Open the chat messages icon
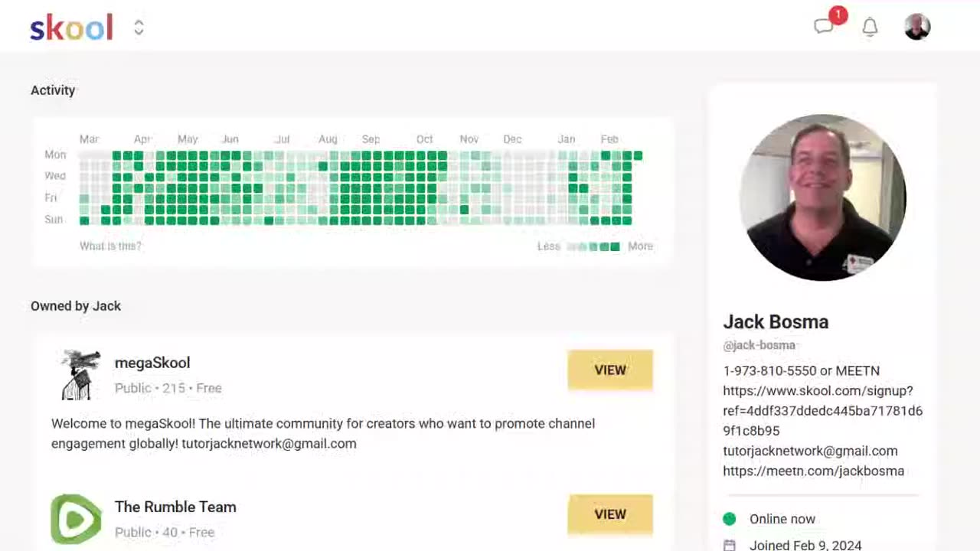980x551 pixels. coord(824,28)
